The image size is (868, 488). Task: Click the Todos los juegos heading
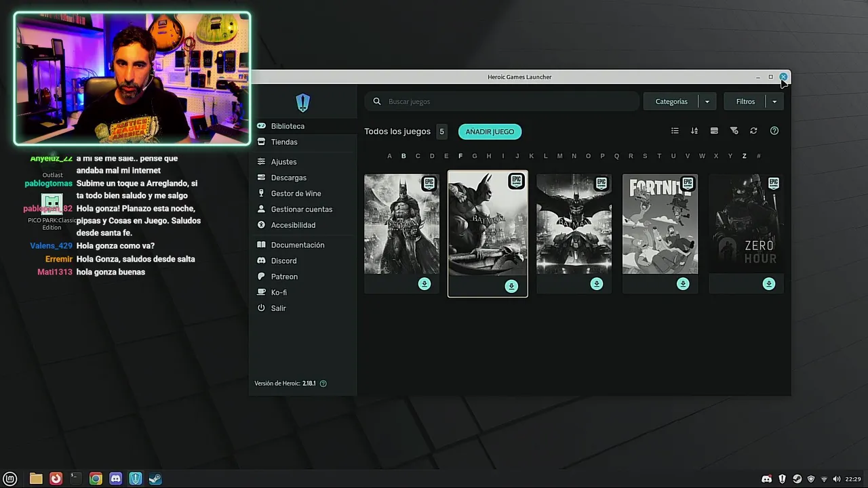397,131
